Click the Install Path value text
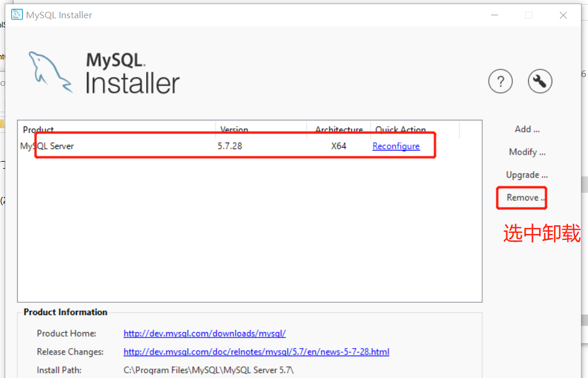This screenshot has height=378, width=588. click(x=209, y=370)
